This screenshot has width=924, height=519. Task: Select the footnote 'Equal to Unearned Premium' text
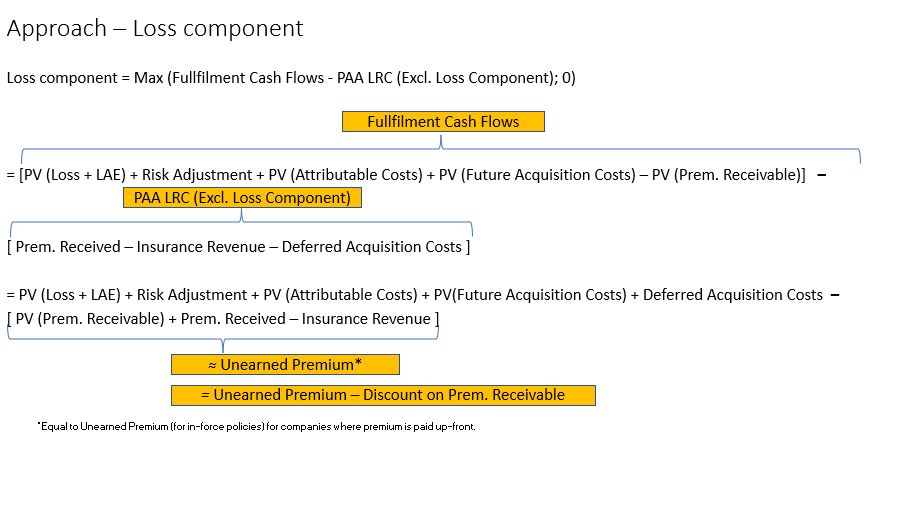256,426
